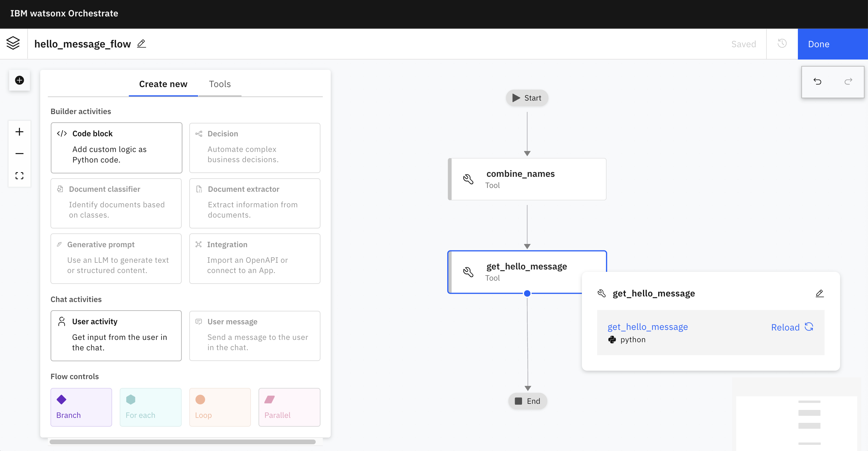
Task: Add a Document classifier activity
Action: point(116,203)
